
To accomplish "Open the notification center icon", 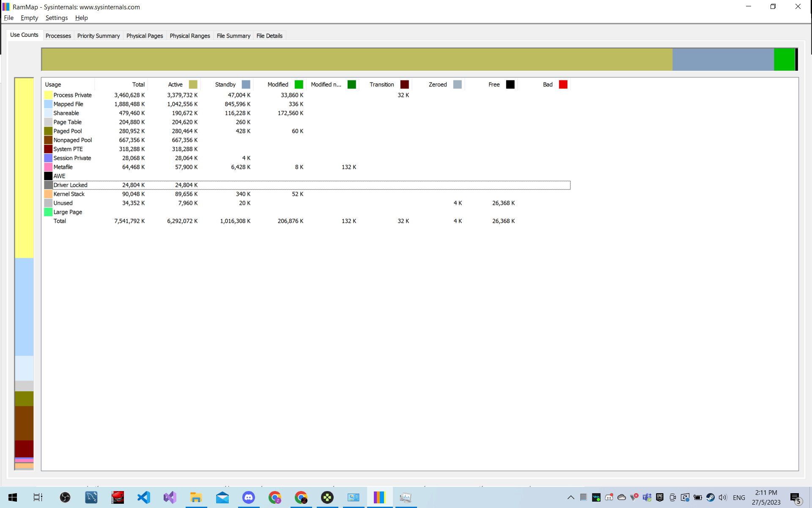I will pyautogui.click(x=795, y=497).
